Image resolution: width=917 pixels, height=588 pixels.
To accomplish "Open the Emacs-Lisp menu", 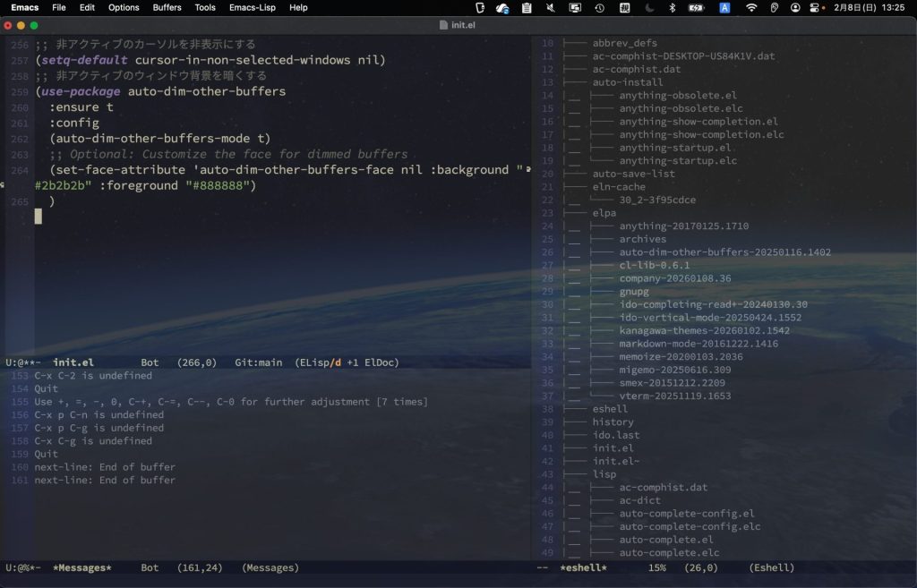I will pos(253,7).
